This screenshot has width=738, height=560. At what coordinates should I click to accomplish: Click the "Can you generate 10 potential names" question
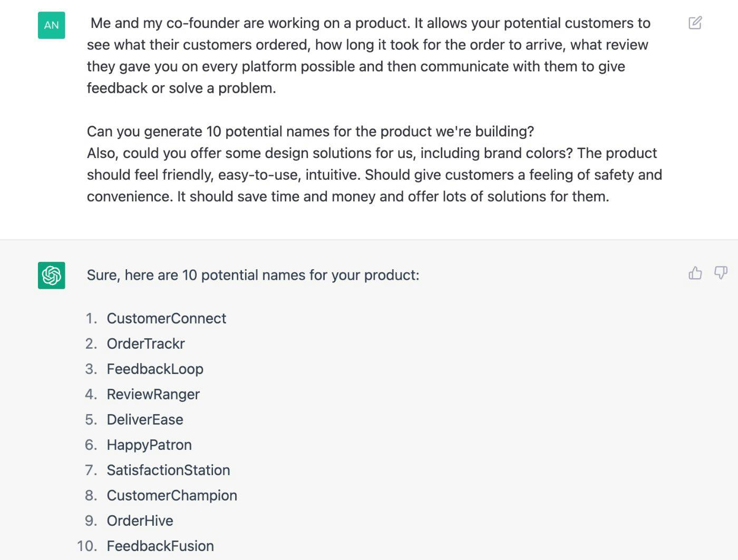click(x=310, y=131)
